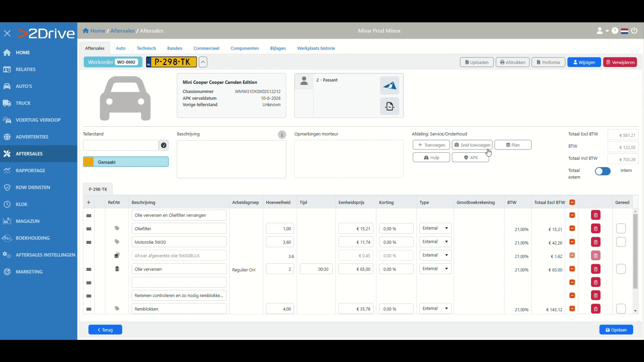Click the Opslaan button

pyautogui.click(x=616, y=330)
